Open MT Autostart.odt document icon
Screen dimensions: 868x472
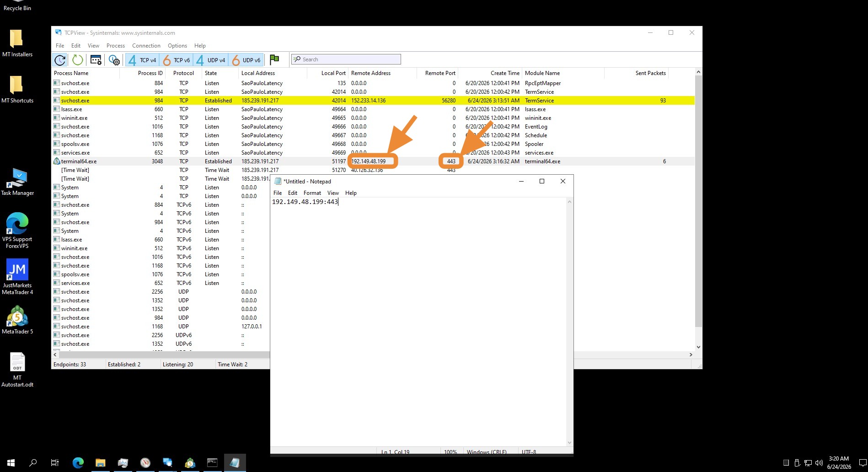click(17, 370)
